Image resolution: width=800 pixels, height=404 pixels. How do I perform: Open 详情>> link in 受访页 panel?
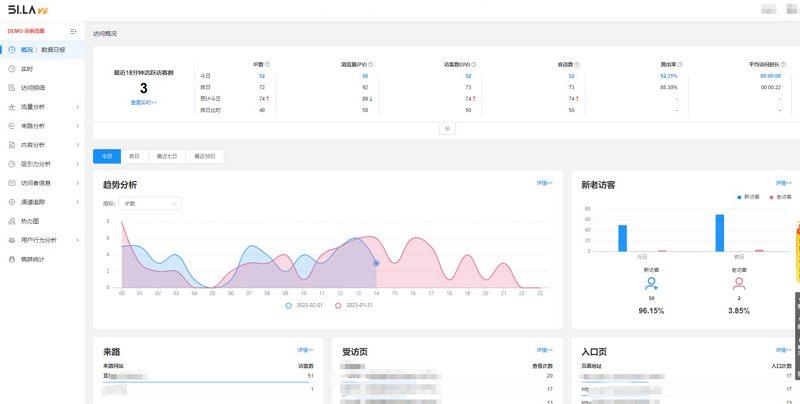[x=544, y=350]
